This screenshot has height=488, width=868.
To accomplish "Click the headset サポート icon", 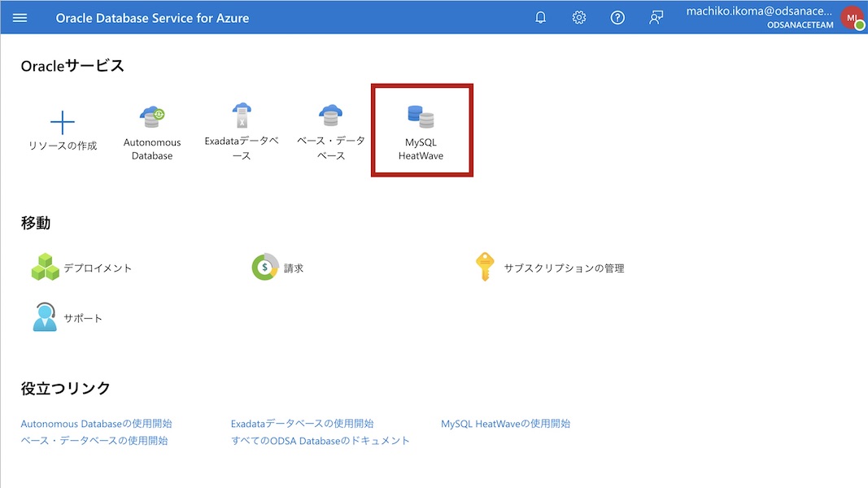I will 45,317.
